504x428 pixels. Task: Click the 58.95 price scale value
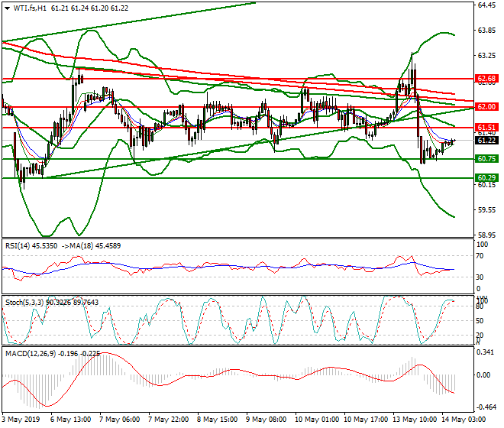(486, 235)
